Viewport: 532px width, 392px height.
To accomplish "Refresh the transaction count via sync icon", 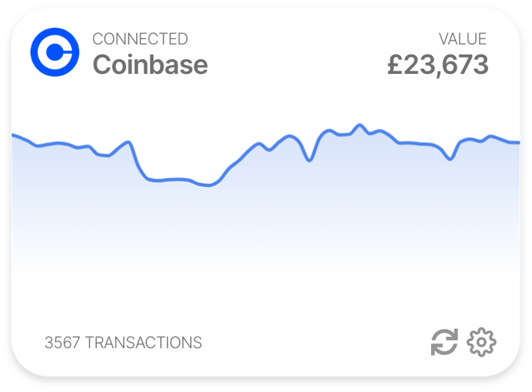I will [444, 343].
